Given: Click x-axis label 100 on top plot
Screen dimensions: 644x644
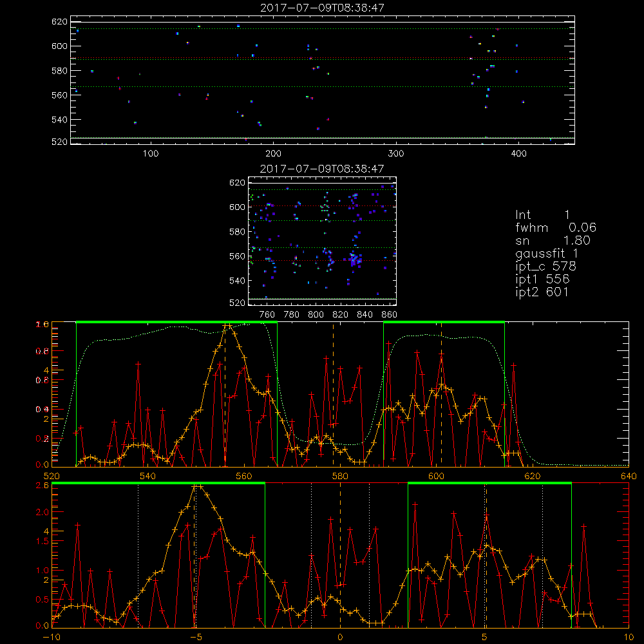Looking at the screenshot, I should coord(151,154).
